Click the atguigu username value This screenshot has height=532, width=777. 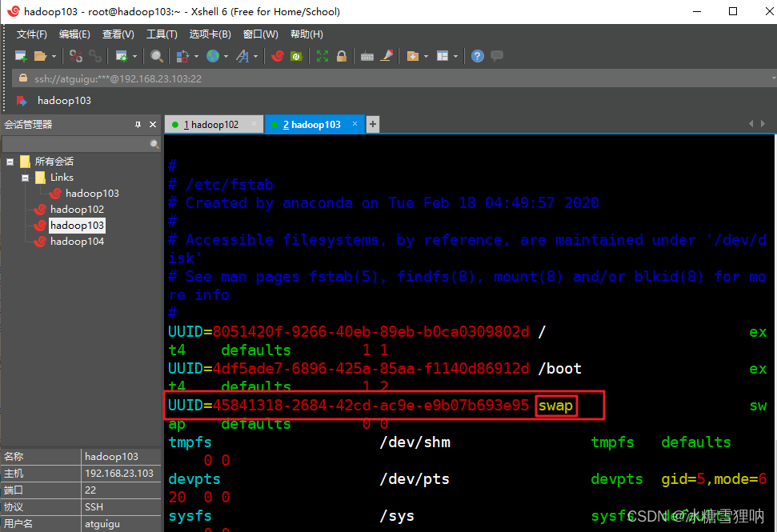pyautogui.click(x=102, y=523)
